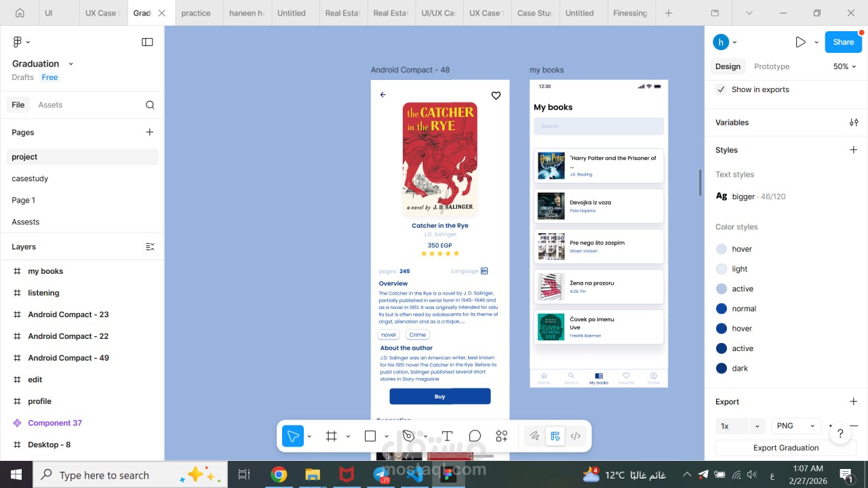Screen dimensions: 868x488
Task: Expand Move tool options dropdown arrow
Action: coord(309,436)
